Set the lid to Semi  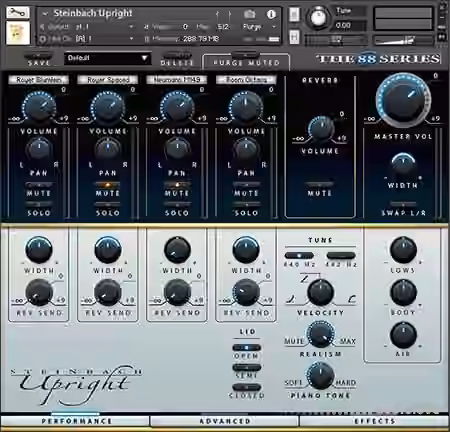(247, 367)
